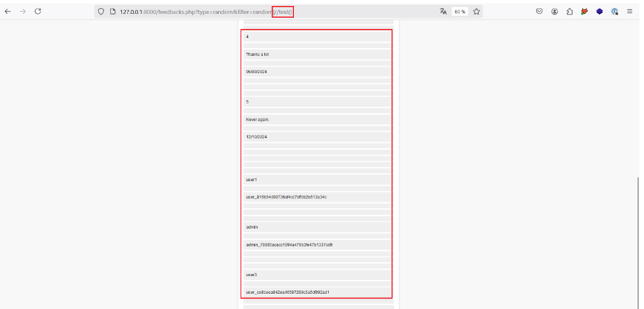Image resolution: width=644 pixels, height=309 pixels.
Task: Show site information page icon
Action: pos(112,12)
